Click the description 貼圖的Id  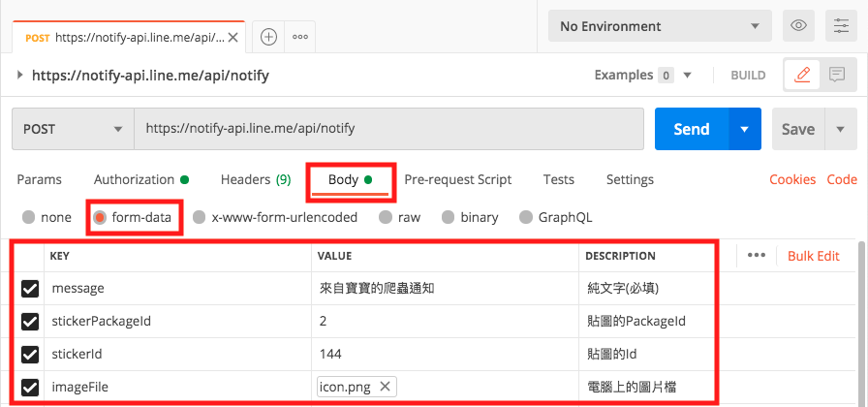(x=611, y=355)
